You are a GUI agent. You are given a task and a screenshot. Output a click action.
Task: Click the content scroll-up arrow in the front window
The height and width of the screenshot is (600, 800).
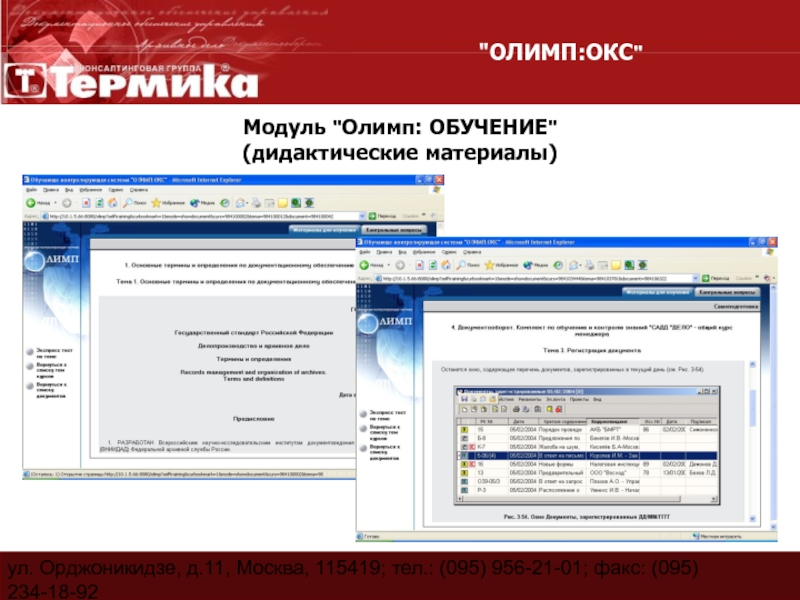pos(752,364)
